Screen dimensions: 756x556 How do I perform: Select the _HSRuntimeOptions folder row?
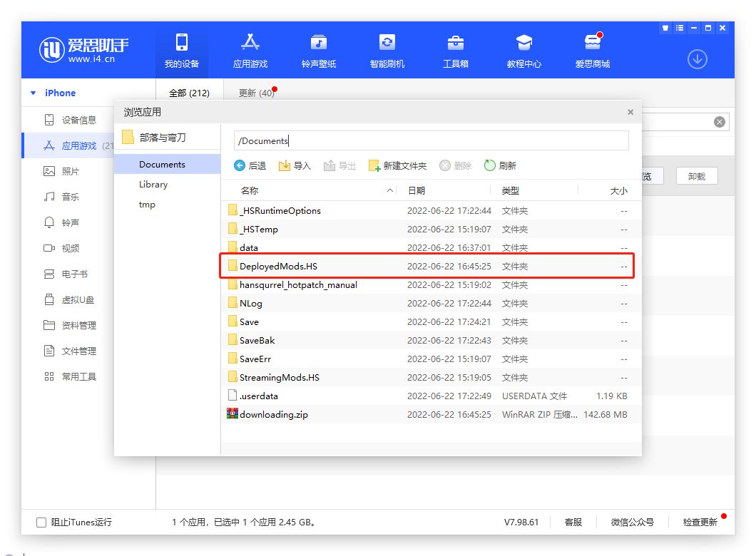(x=431, y=210)
